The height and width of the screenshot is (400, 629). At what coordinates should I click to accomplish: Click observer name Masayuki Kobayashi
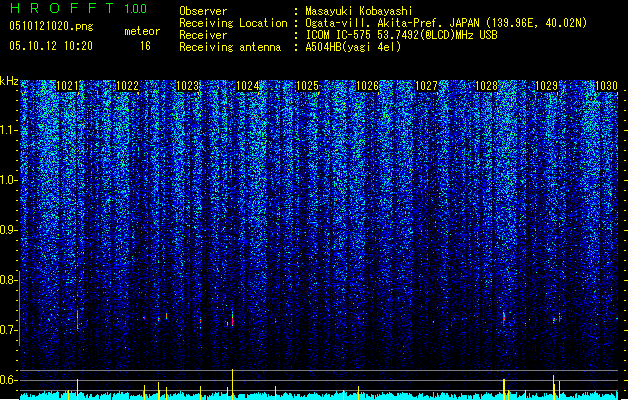click(x=358, y=11)
